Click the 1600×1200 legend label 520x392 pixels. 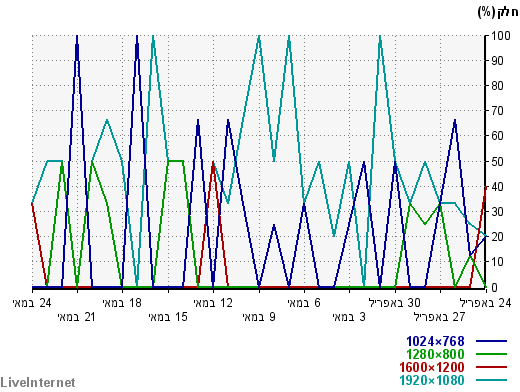coord(432,367)
